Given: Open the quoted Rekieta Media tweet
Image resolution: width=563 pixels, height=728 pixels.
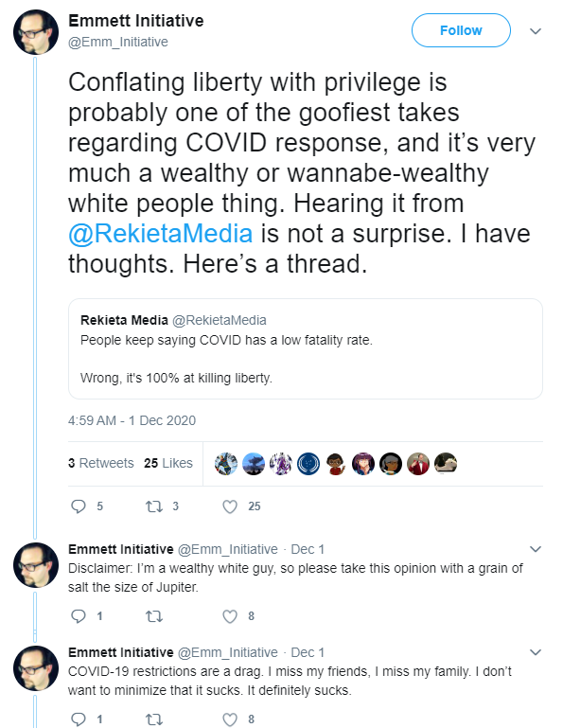Looking at the screenshot, I should click(306, 348).
